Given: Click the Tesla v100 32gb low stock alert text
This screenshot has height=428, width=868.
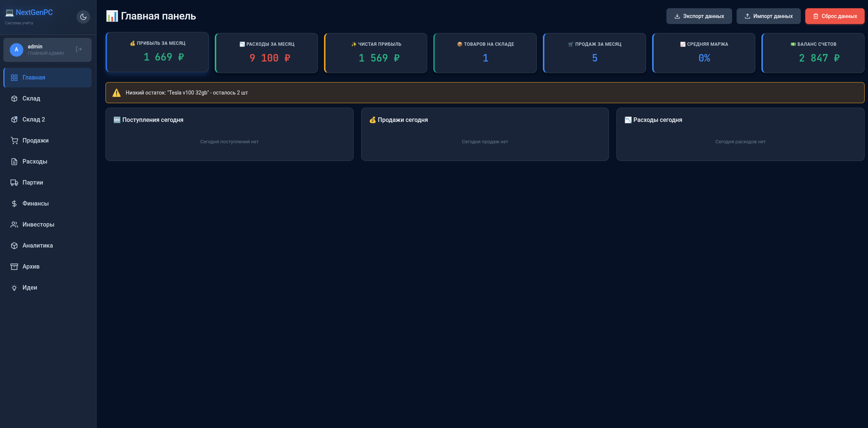Looking at the screenshot, I should (187, 93).
